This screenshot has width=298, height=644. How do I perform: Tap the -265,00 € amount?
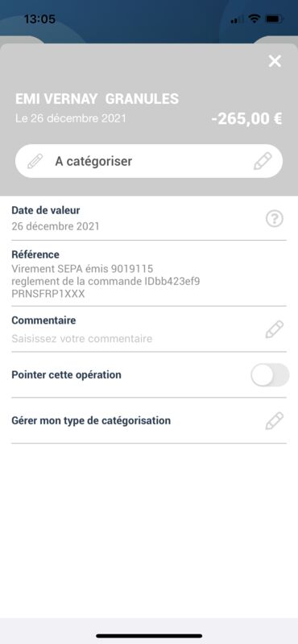pos(246,118)
